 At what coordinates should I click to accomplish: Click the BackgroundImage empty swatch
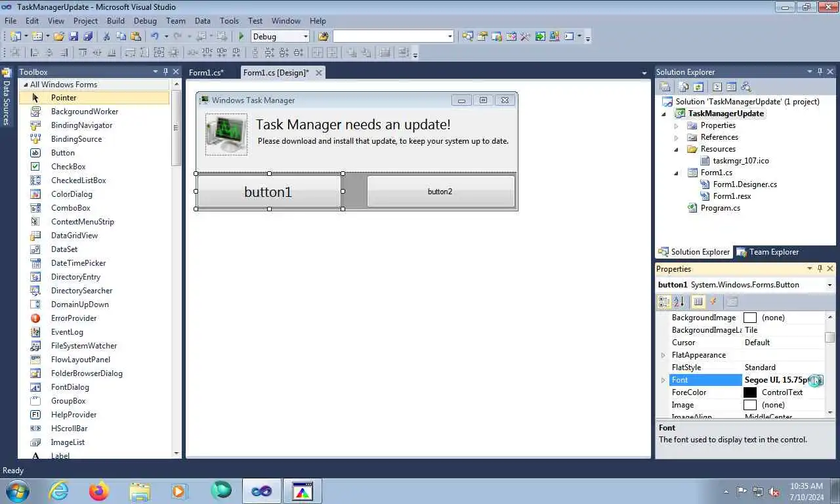[x=750, y=318]
